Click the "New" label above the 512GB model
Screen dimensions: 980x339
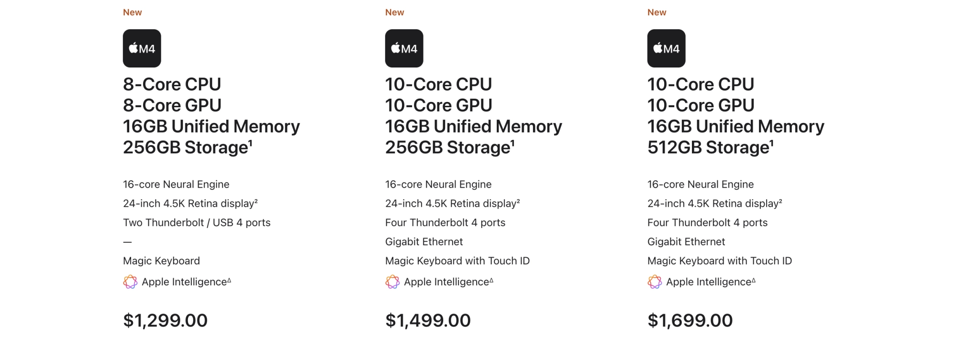[657, 12]
